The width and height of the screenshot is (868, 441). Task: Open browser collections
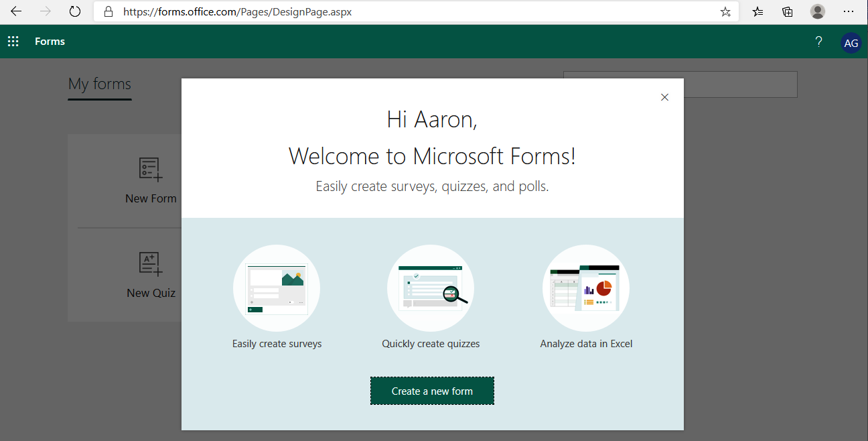[788, 11]
